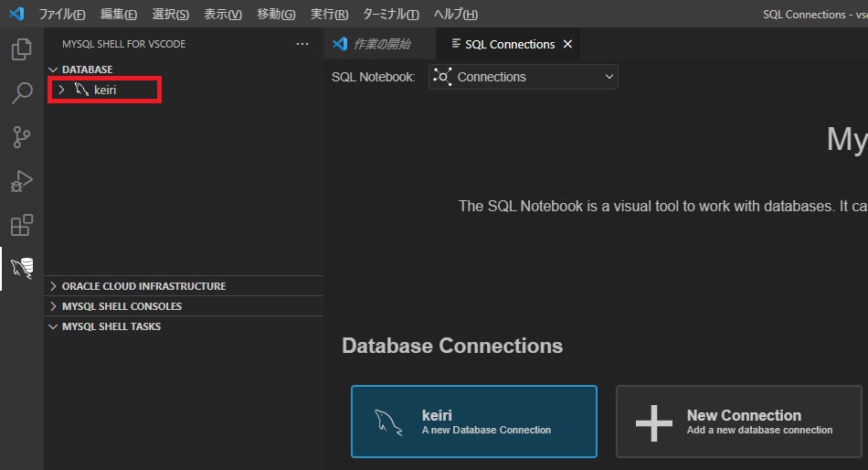Open the Explorer view in activity bar

click(x=21, y=49)
